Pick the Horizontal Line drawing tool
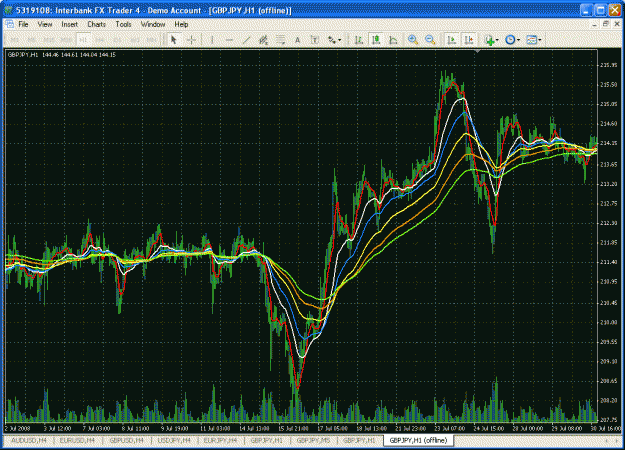Viewport: 625px width, 450px height. [229, 40]
